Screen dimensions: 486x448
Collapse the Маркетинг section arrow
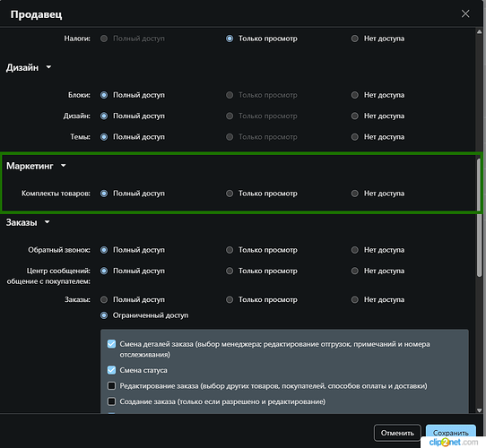click(64, 166)
